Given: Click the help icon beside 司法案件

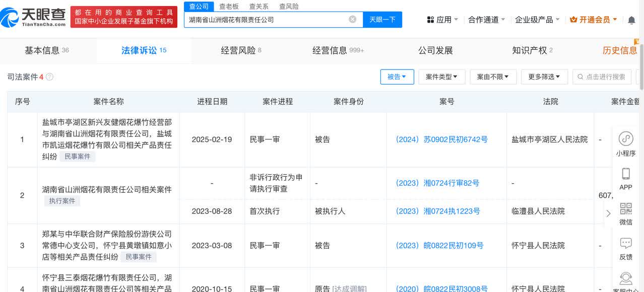Looking at the screenshot, I should click(x=49, y=77).
